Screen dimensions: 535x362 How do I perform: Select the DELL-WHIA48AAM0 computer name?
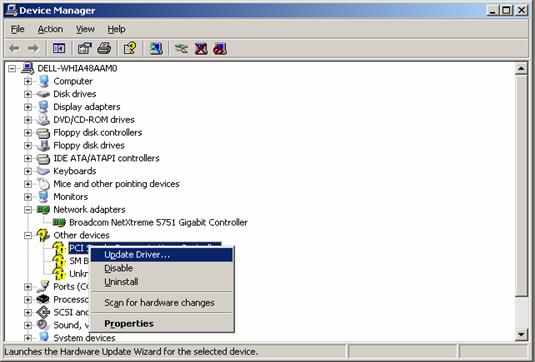(x=77, y=69)
